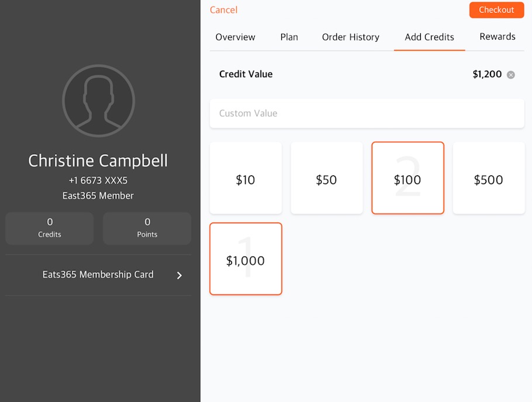The height and width of the screenshot is (402, 532).
Task: Open the Plan tab
Action: [x=289, y=37]
